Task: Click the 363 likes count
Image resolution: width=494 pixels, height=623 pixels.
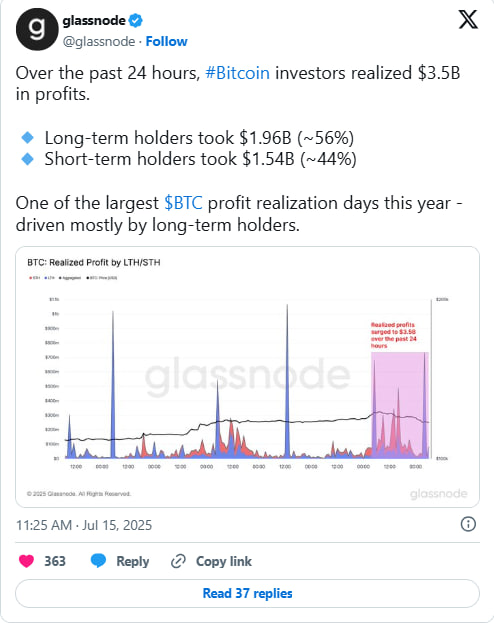Action: tap(55, 561)
